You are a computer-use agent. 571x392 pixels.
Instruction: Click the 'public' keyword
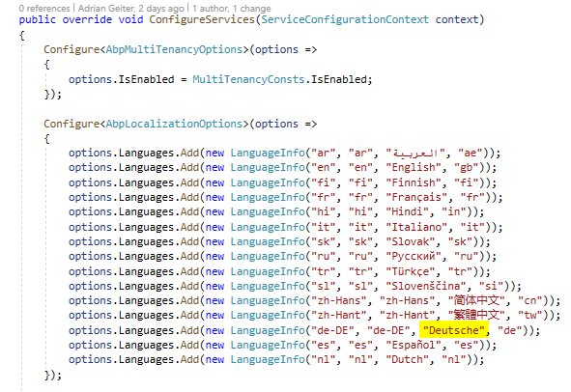pyautogui.click(x=38, y=19)
